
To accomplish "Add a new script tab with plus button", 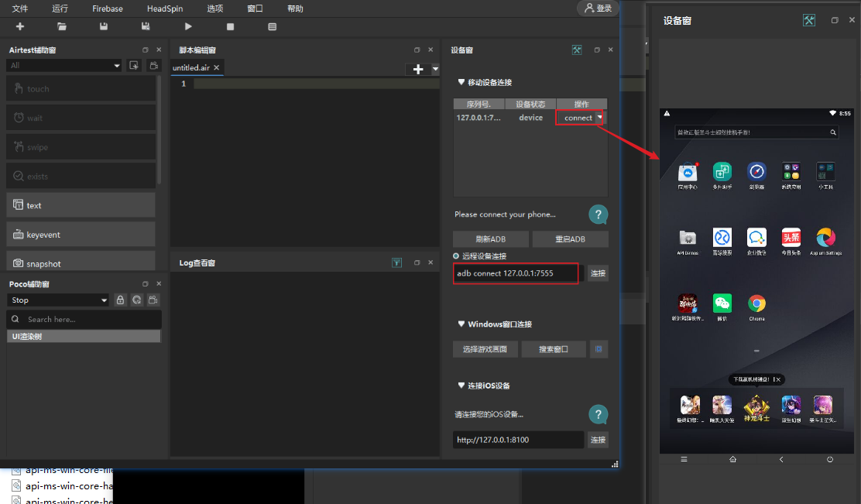I will [418, 69].
